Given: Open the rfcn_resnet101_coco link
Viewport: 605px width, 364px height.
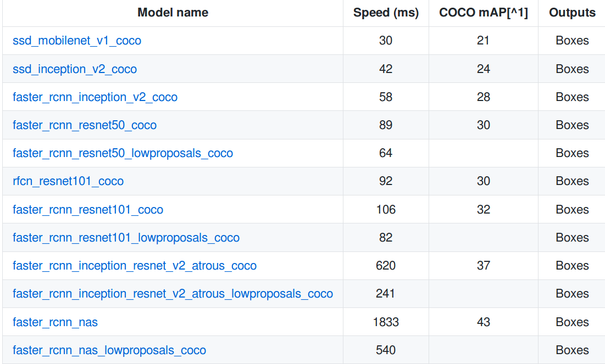Looking at the screenshot, I should coord(68,181).
